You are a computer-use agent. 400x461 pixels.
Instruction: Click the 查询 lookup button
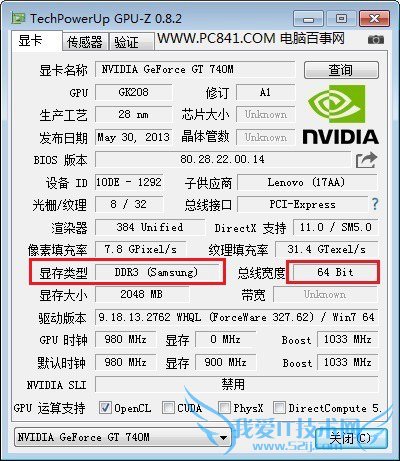pos(341,70)
